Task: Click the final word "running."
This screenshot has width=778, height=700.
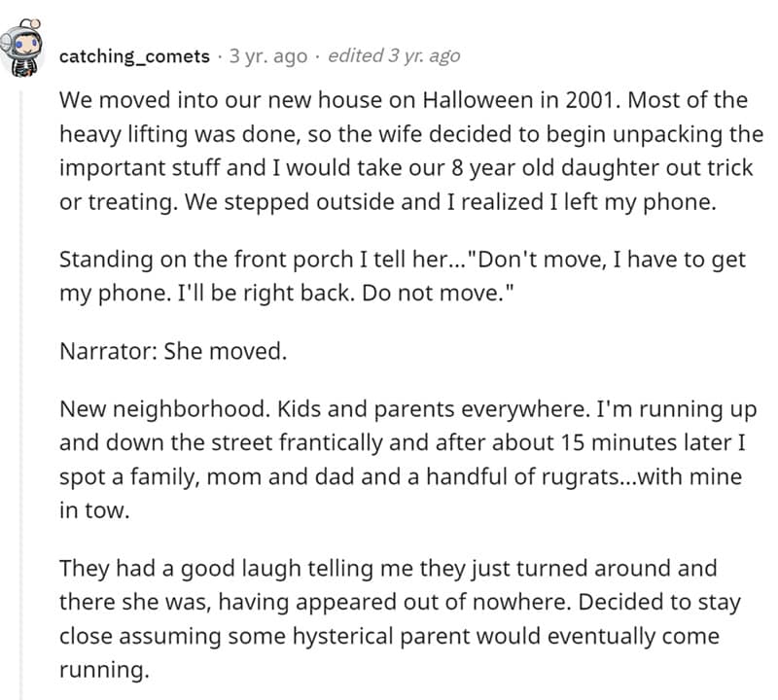Action: pyautogui.click(x=104, y=670)
